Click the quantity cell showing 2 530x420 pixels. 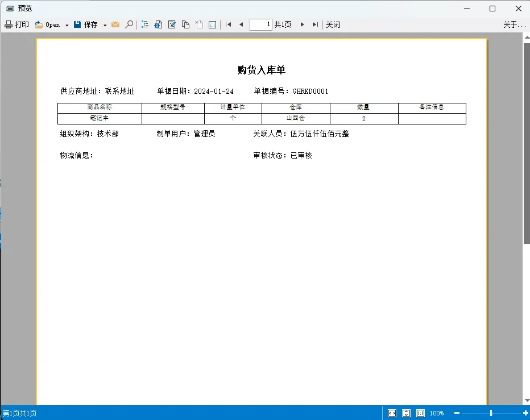(x=364, y=118)
